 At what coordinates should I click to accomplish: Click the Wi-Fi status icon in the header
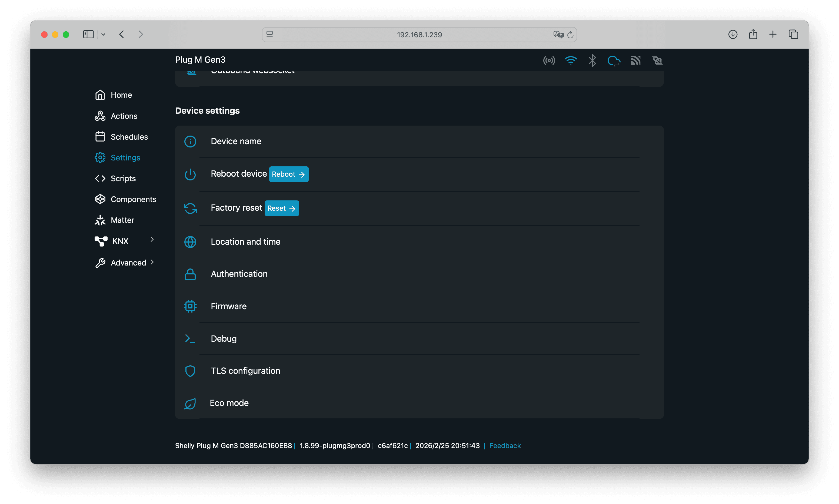click(x=571, y=61)
